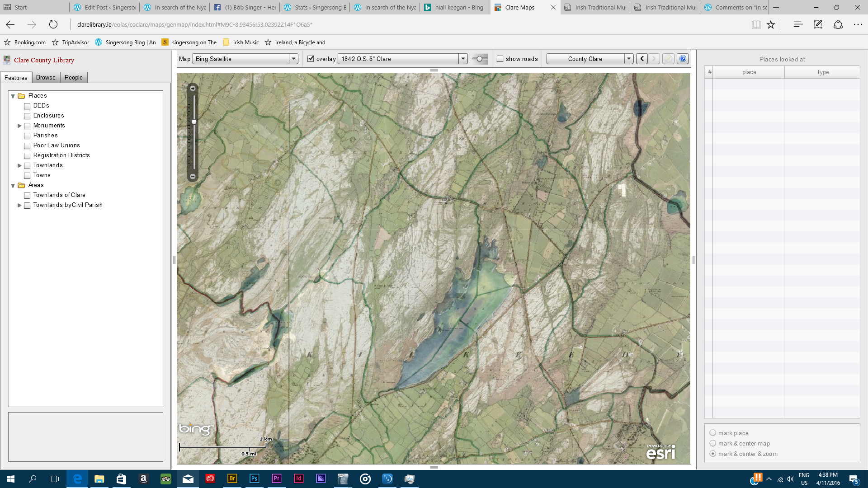Go back to previous map view
The width and height of the screenshot is (868, 488).
642,59
